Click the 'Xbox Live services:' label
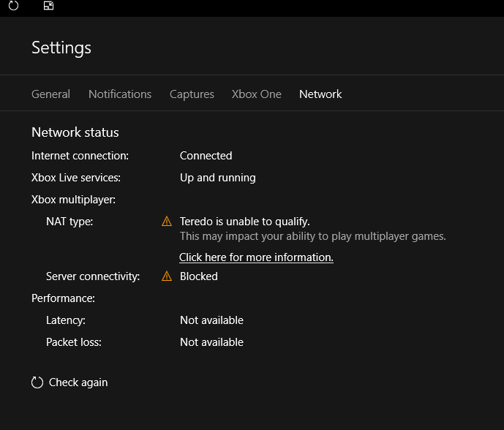Image resolution: width=504 pixels, height=430 pixels. [76, 178]
